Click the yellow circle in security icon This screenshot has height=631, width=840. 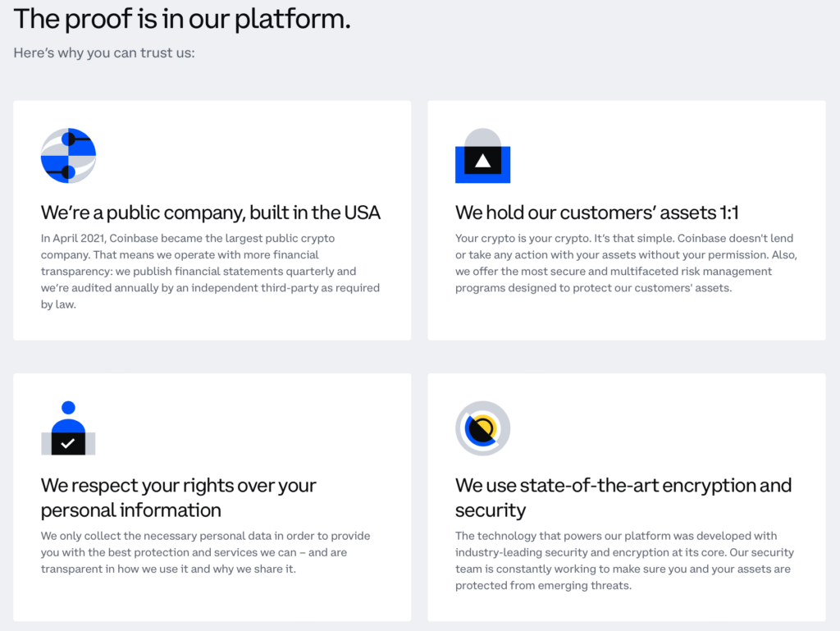tap(485, 427)
